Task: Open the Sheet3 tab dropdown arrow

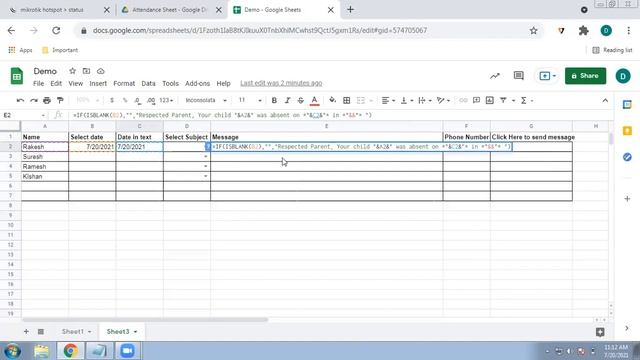Action: pos(136,332)
